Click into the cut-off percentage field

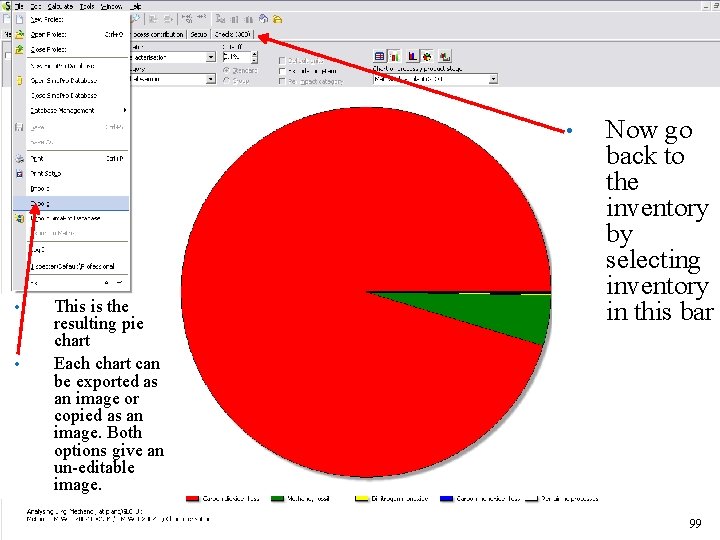pyautogui.click(x=237, y=57)
